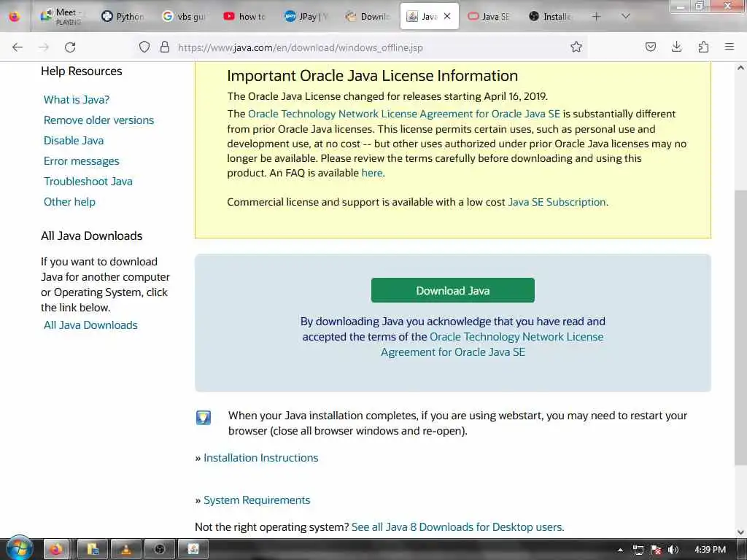The width and height of the screenshot is (747, 560).
Task: Show hidden system tray icons
Action: (620, 550)
